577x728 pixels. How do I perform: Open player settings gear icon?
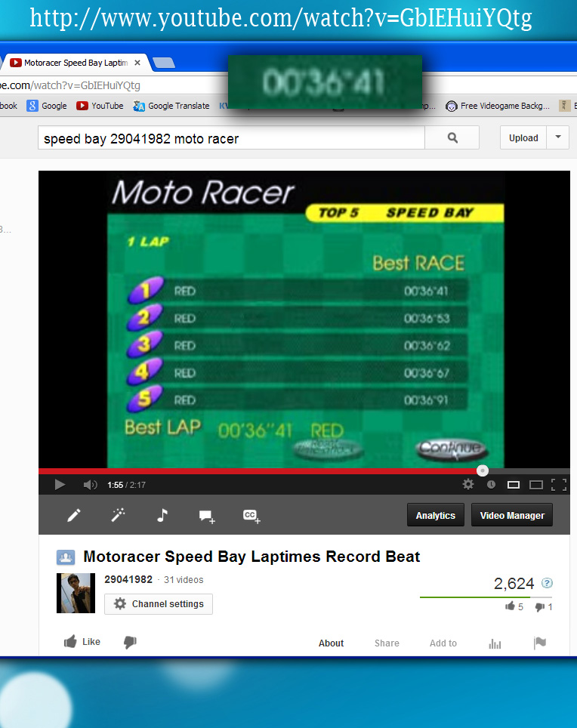click(x=468, y=485)
